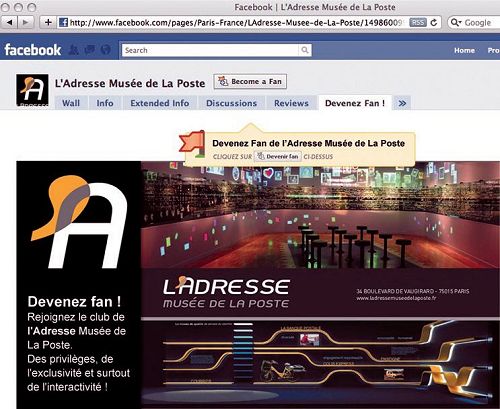
Task: Select the Discussions tab
Action: point(232,103)
